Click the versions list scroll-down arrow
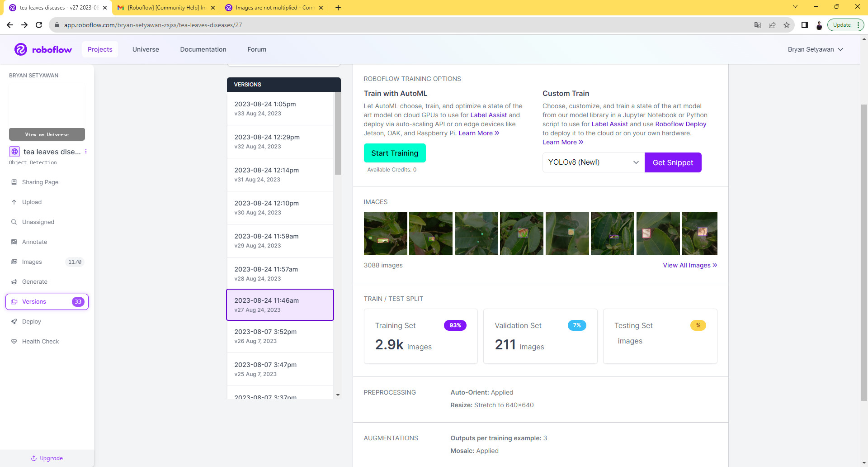Screen dimensions: 868x467 pos(338,395)
